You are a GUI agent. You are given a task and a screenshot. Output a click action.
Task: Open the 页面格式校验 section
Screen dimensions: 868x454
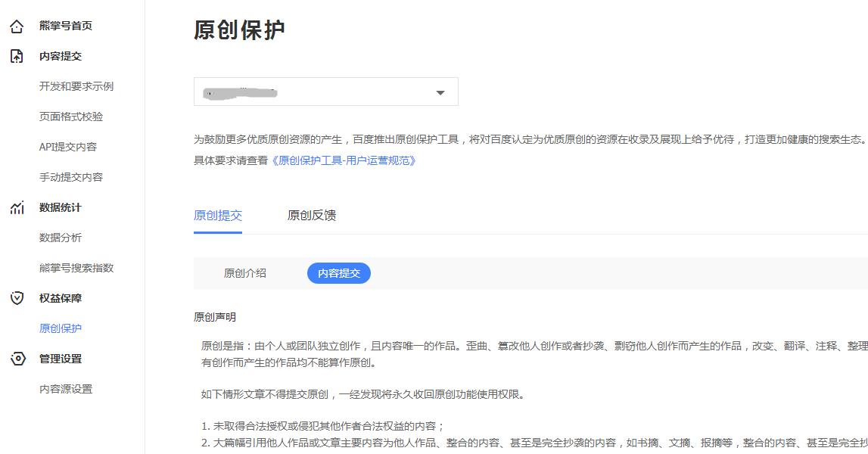[x=73, y=116]
